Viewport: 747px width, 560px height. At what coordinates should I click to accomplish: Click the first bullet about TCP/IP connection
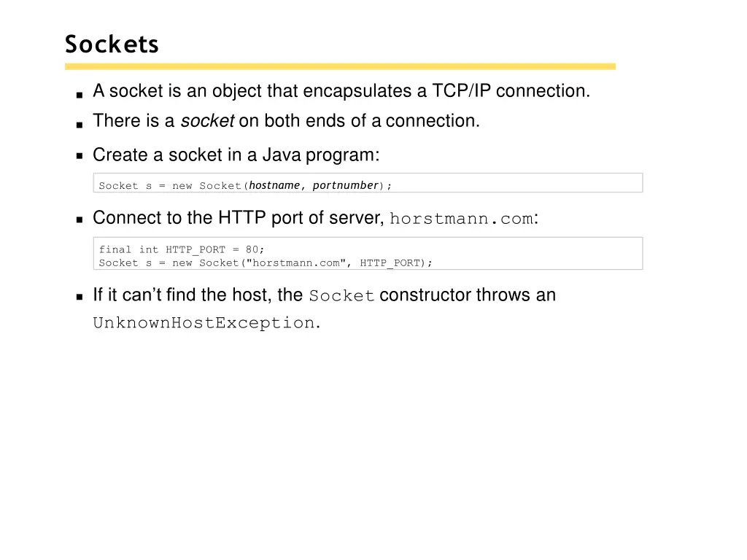click(x=341, y=91)
